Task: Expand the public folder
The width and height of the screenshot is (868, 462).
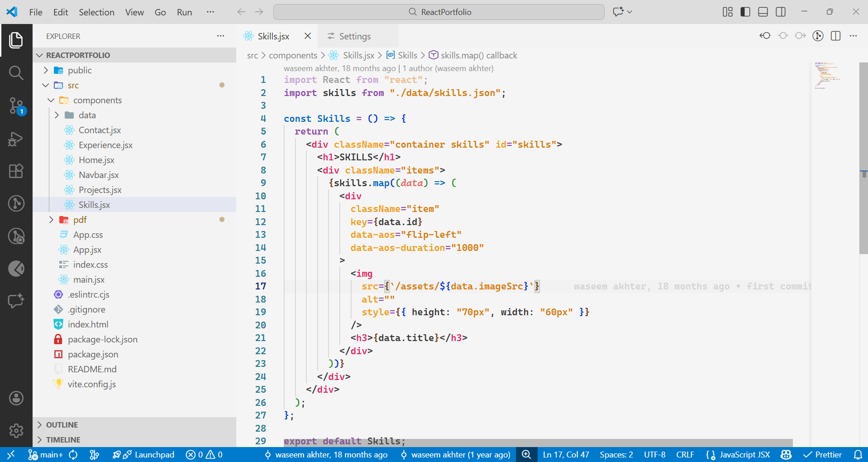Action: 45,70
